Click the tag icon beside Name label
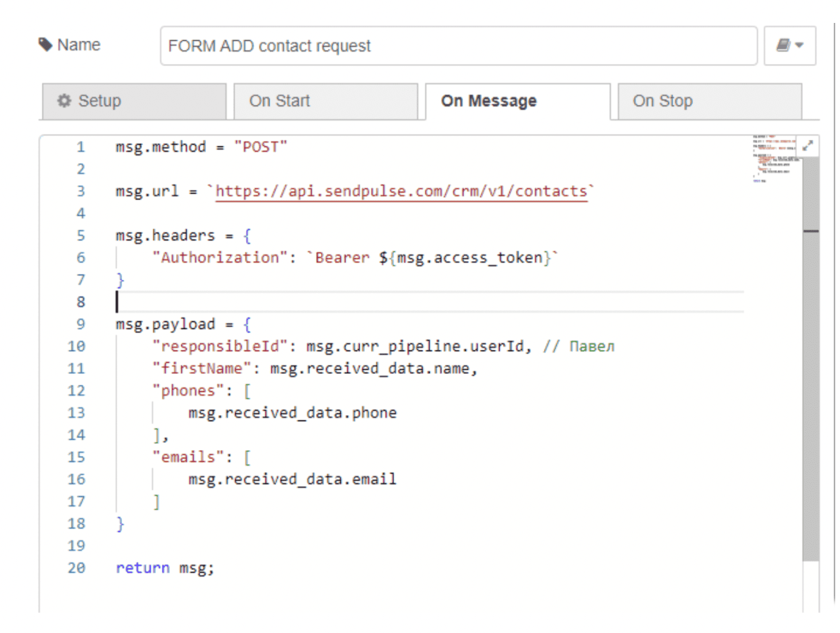The width and height of the screenshot is (840, 633). pyautogui.click(x=45, y=44)
